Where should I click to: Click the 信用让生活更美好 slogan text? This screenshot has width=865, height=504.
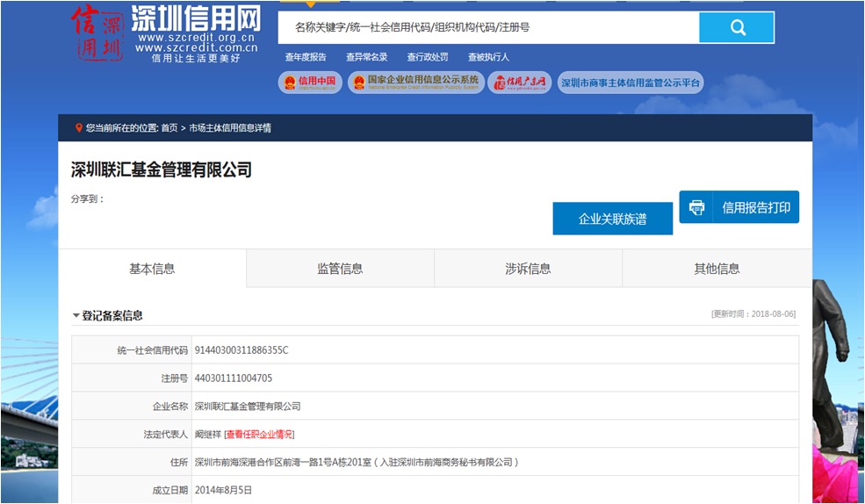coord(197,58)
